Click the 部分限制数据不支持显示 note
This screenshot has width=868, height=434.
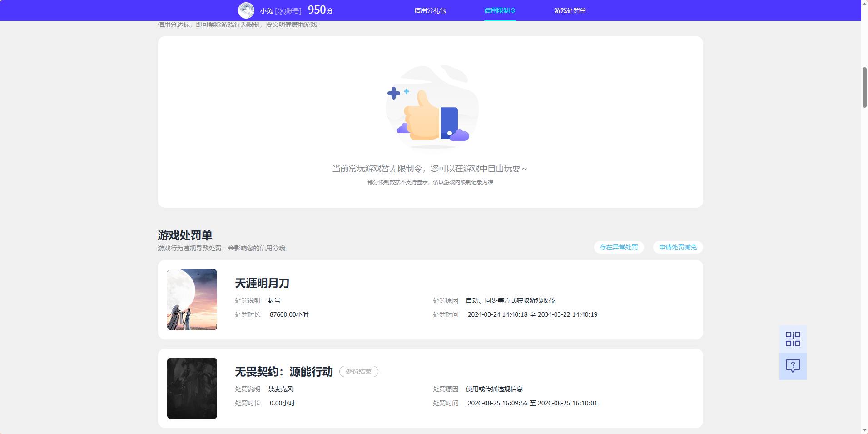click(430, 182)
